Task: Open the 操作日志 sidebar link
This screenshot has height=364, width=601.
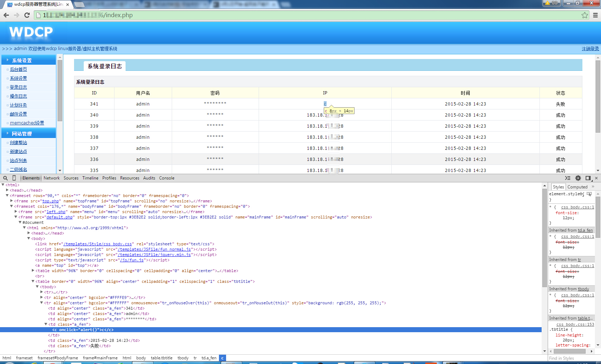Action: (x=18, y=96)
